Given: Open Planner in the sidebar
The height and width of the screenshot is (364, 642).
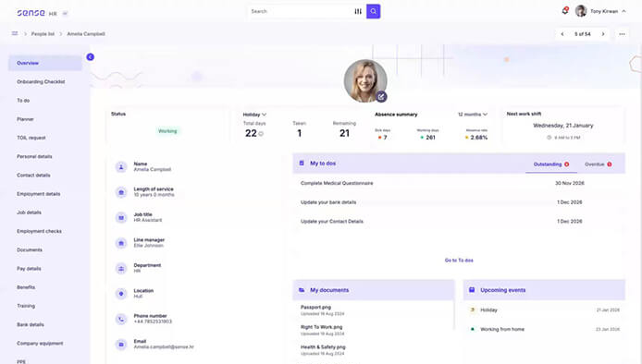Looking at the screenshot, I should 25,119.
